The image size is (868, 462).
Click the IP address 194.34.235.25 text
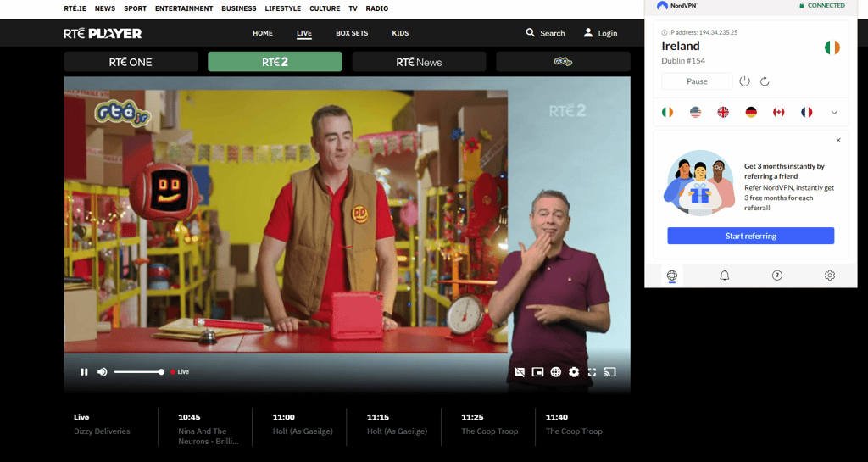tap(703, 32)
